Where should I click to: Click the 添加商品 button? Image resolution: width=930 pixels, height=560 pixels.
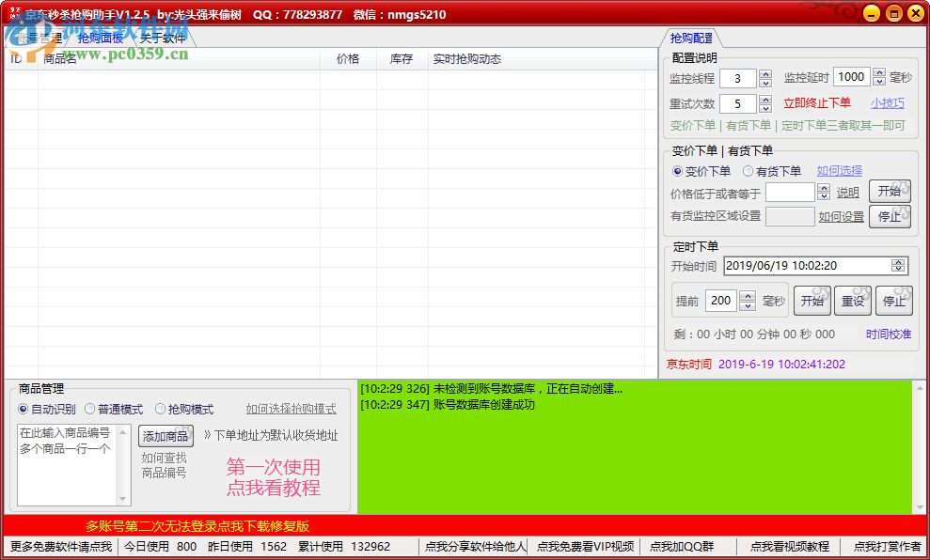click(166, 436)
